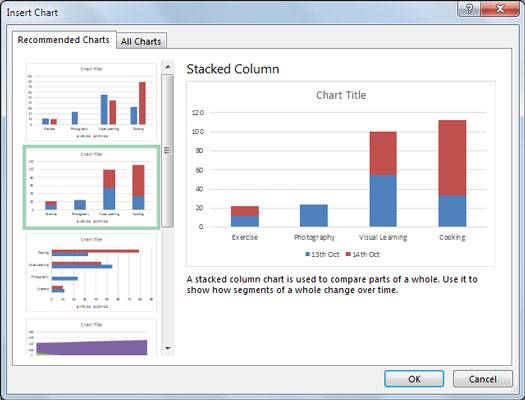
Task: Click the Cooking stacked column in preview
Action: coord(452,173)
